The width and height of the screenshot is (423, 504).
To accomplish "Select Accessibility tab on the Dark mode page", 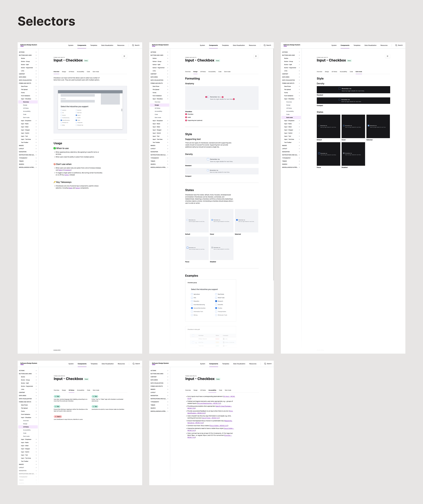I will click(x=343, y=72).
